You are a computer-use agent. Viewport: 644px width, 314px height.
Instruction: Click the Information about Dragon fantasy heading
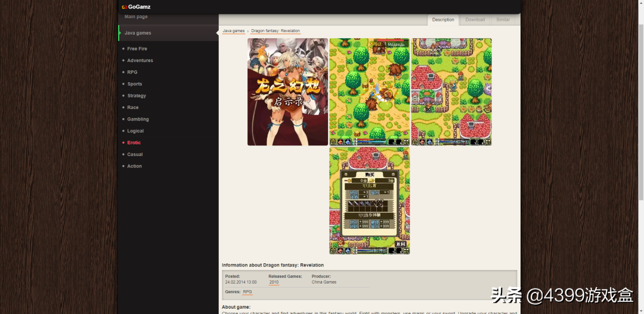click(273, 265)
